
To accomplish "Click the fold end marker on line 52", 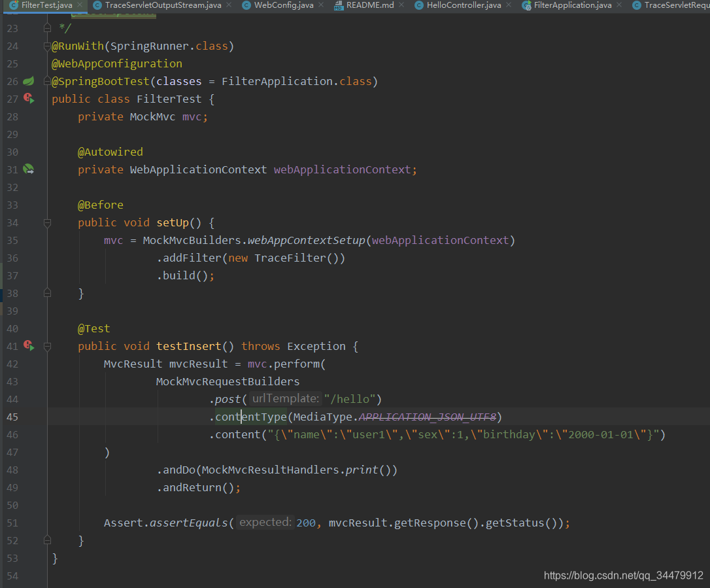I will coord(47,540).
